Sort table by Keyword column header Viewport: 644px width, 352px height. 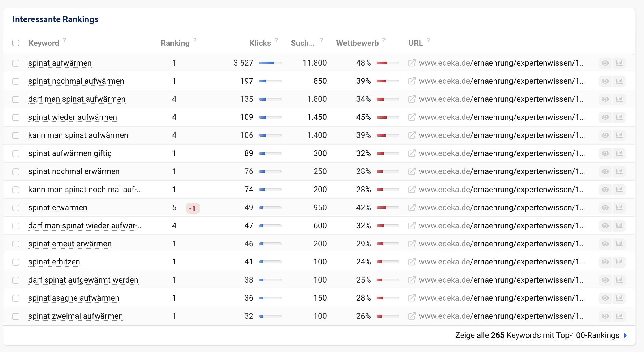[44, 43]
